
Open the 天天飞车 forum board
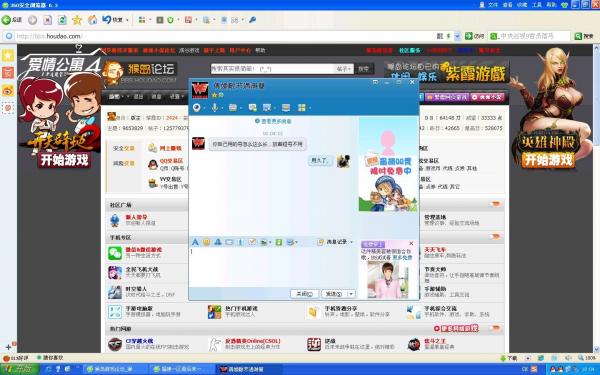(435, 249)
